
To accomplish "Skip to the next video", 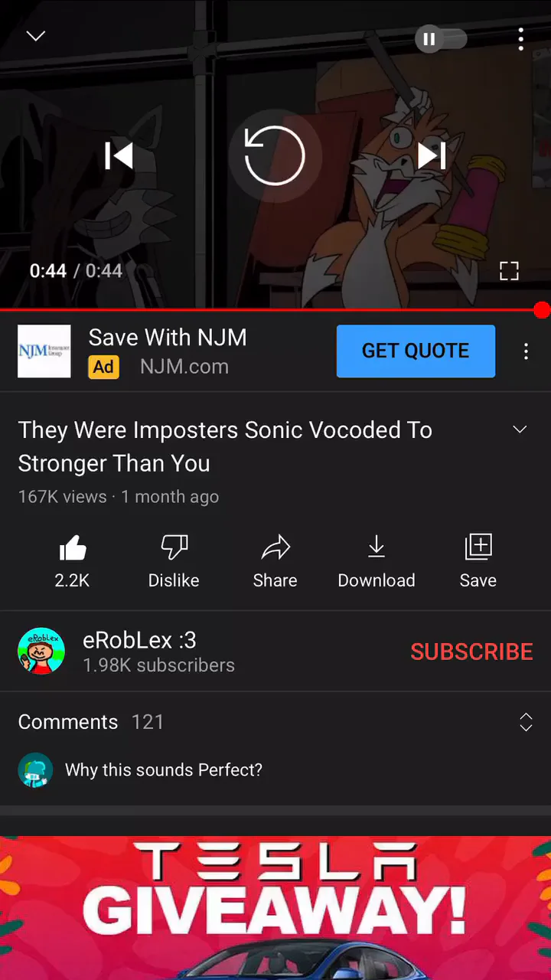I will point(432,156).
